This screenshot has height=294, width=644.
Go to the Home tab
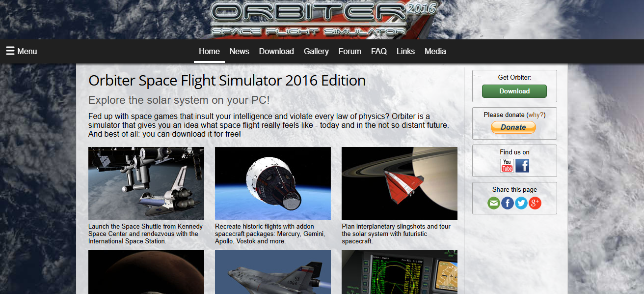(x=209, y=51)
